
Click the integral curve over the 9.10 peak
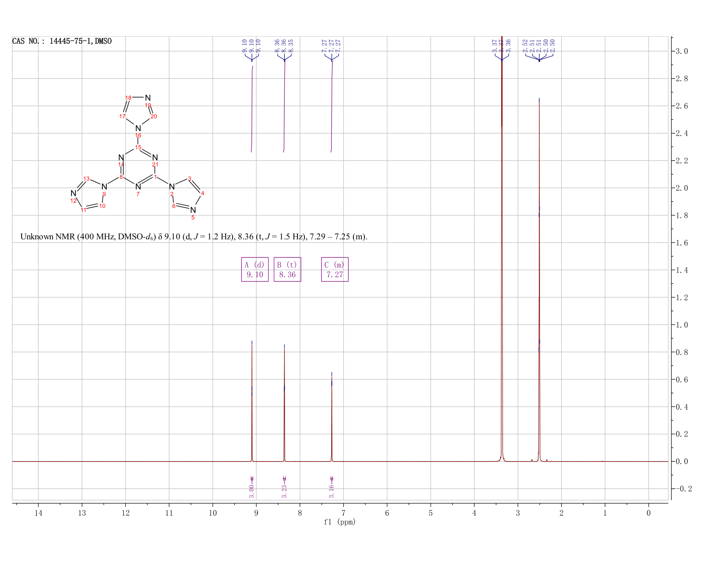pos(252,110)
